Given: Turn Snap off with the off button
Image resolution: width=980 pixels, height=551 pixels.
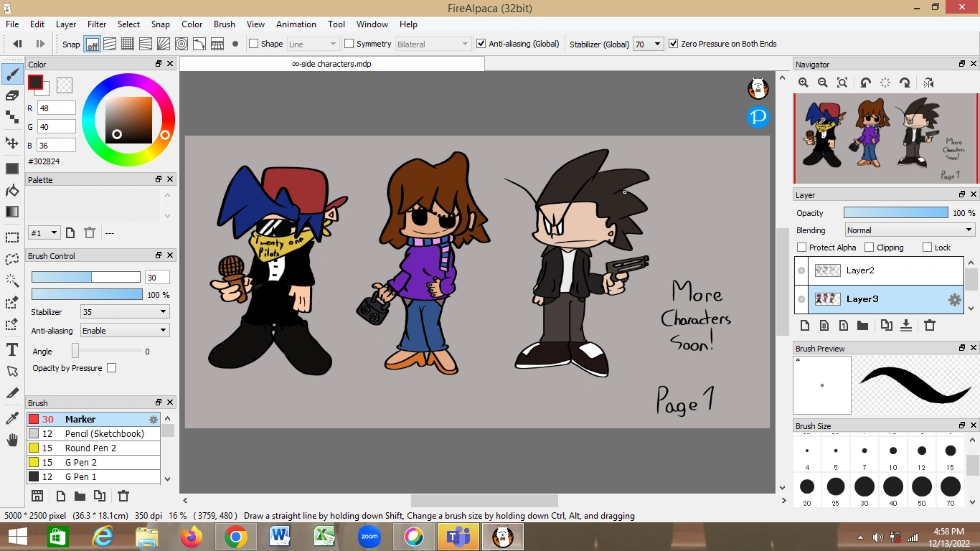Looking at the screenshot, I should pos(92,44).
